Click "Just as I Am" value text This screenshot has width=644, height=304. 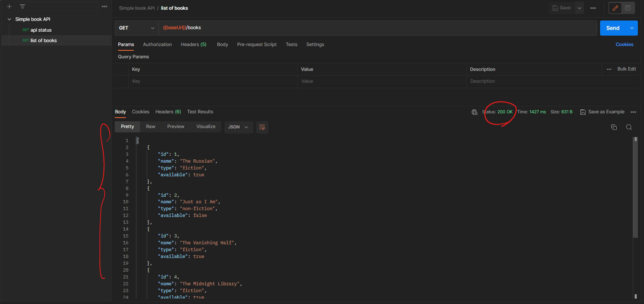tap(199, 202)
